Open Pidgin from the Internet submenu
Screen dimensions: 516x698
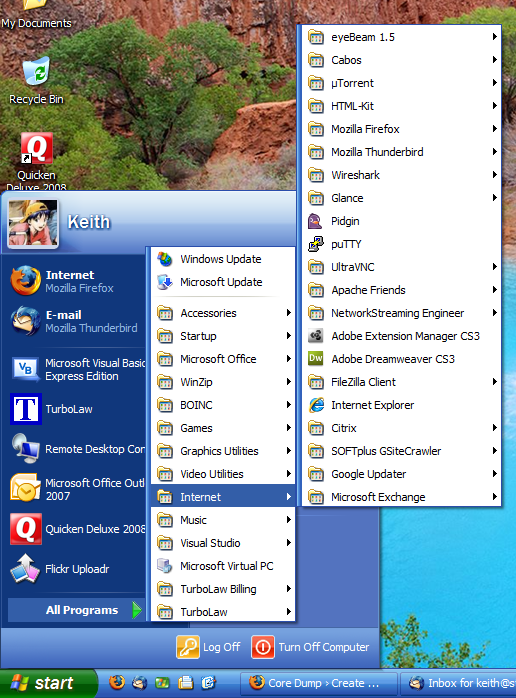pos(401,221)
